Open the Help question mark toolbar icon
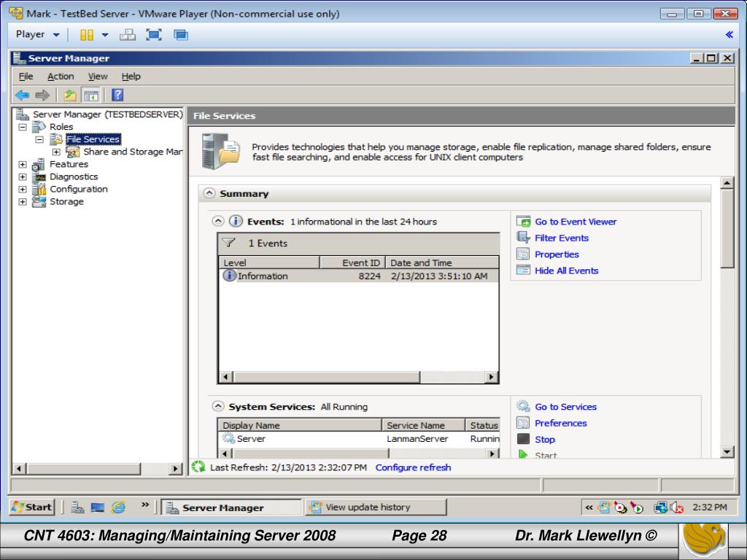 (117, 96)
